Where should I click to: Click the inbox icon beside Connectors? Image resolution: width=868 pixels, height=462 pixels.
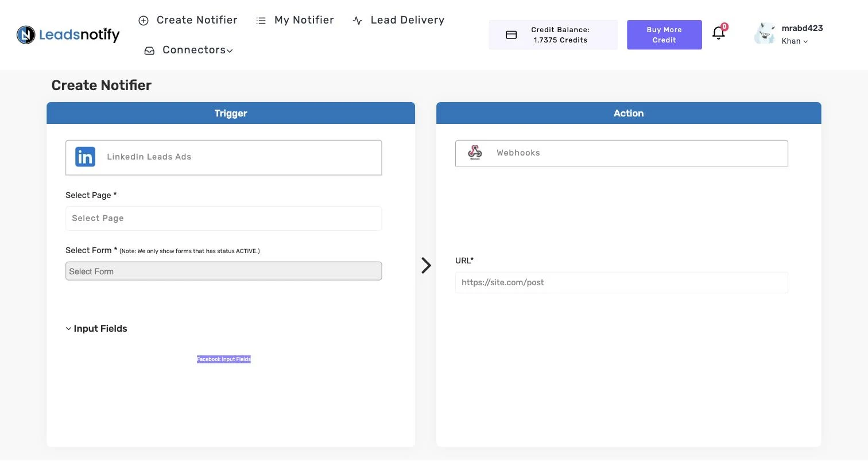pyautogui.click(x=149, y=51)
